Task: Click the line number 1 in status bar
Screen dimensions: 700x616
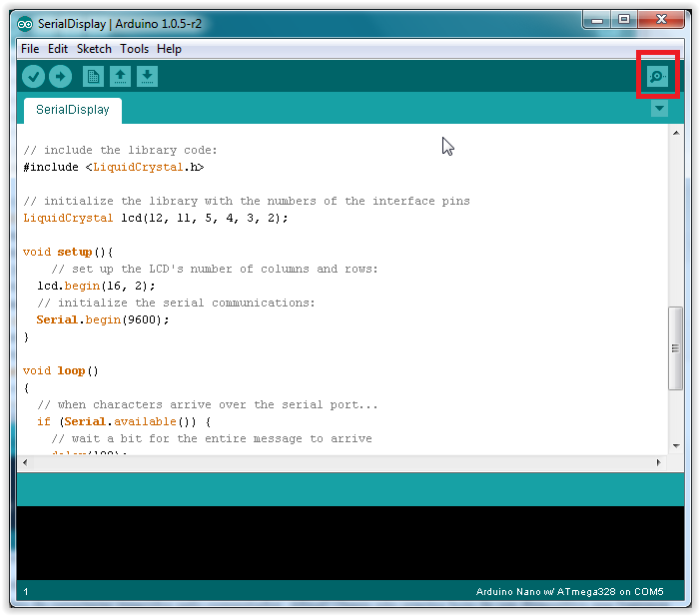Action: tap(26, 592)
